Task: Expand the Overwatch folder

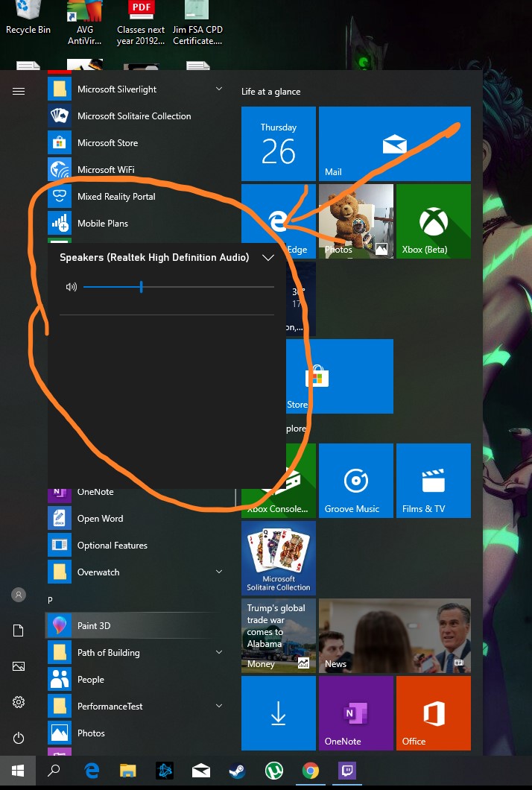Action: click(x=218, y=572)
